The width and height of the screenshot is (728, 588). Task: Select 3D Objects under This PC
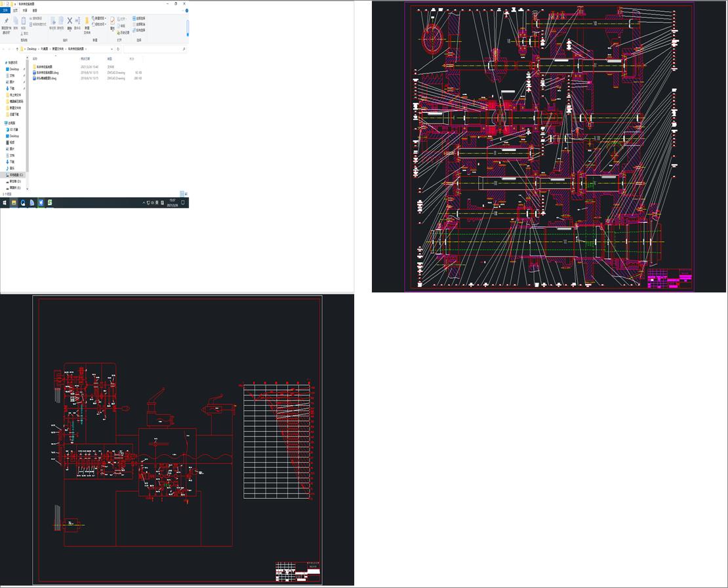(x=12, y=130)
